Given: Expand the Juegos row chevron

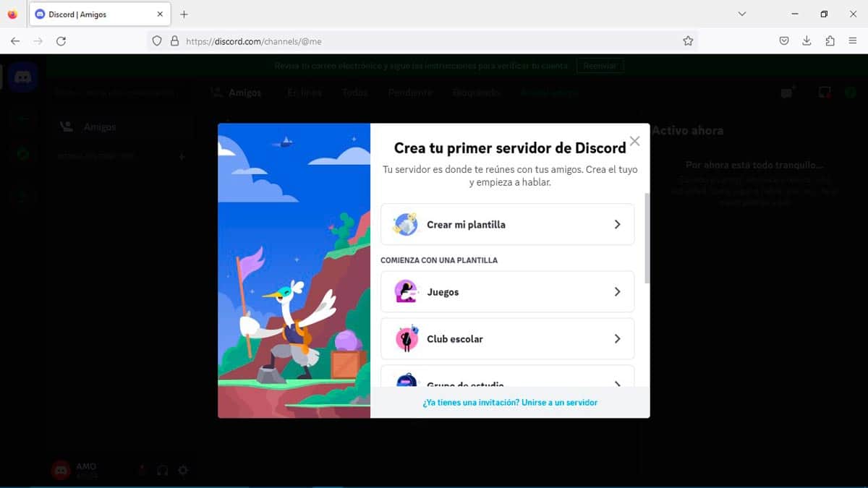Looking at the screenshot, I should coord(617,292).
